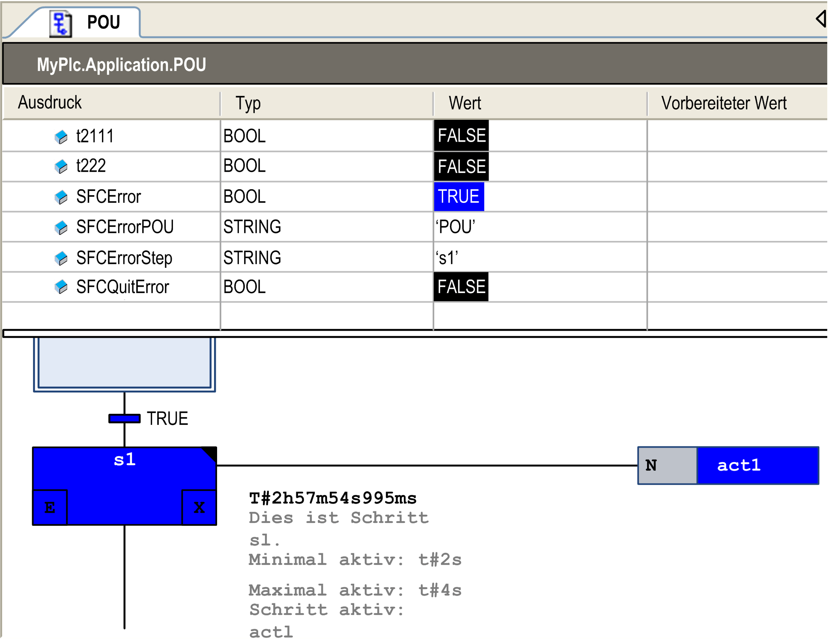The height and width of the screenshot is (644, 835).
Task: Click the variable icon beside t222
Action: point(61,166)
